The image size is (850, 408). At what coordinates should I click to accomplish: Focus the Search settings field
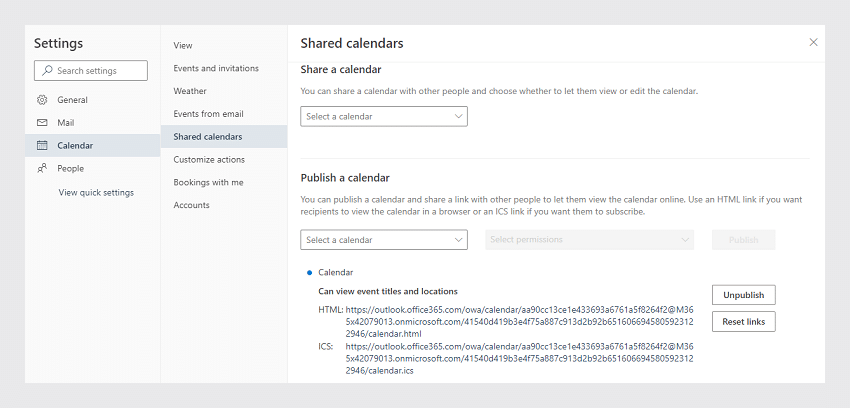[91, 70]
